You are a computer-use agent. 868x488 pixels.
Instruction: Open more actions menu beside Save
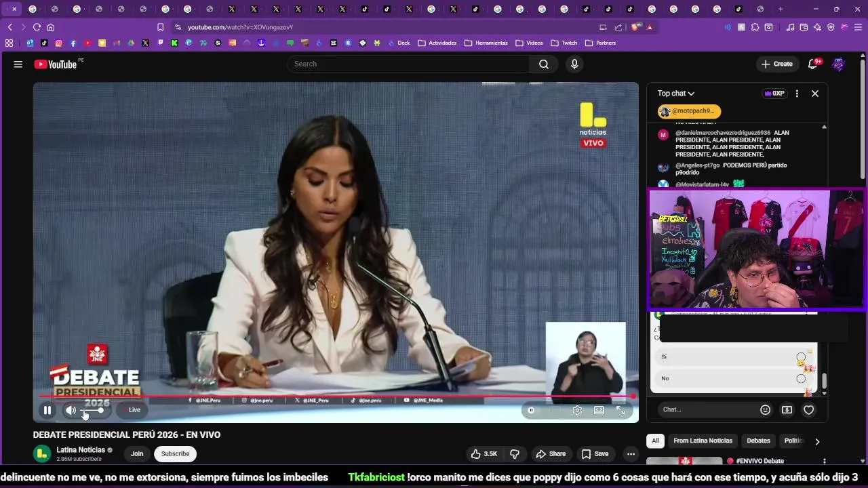coord(631,454)
